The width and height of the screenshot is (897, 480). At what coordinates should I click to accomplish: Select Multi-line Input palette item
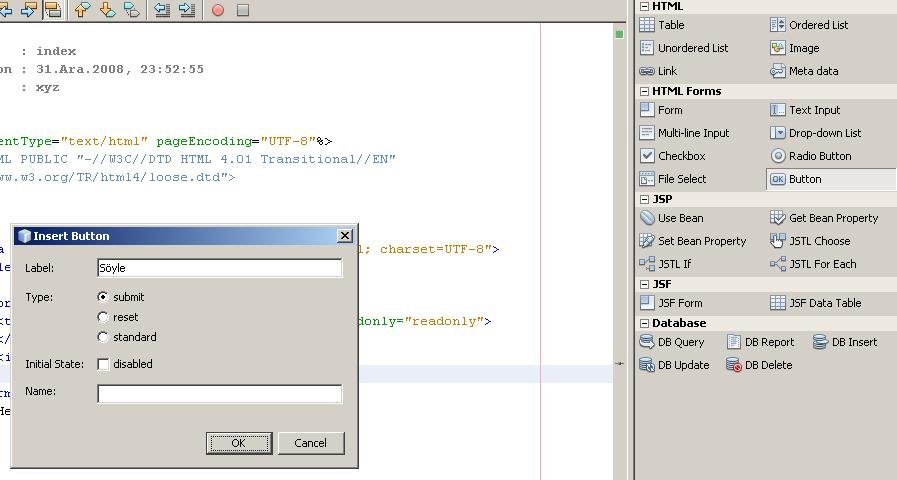coord(684,133)
